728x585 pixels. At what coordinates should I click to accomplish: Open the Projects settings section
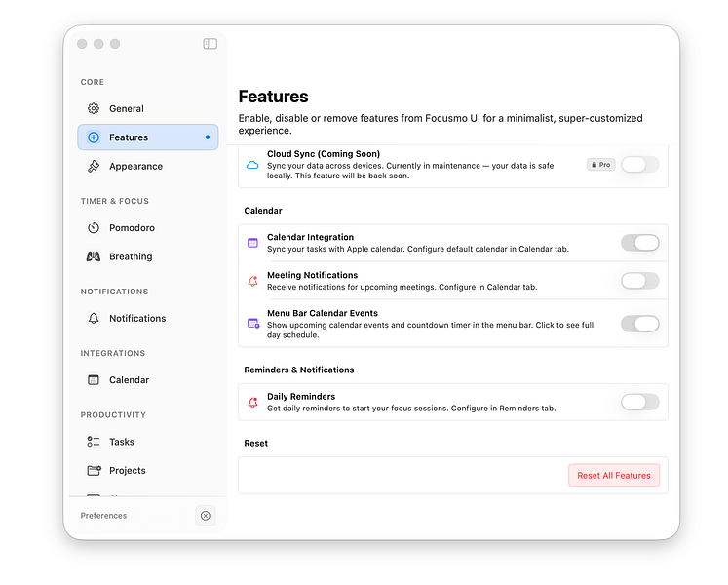[x=147, y=470]
